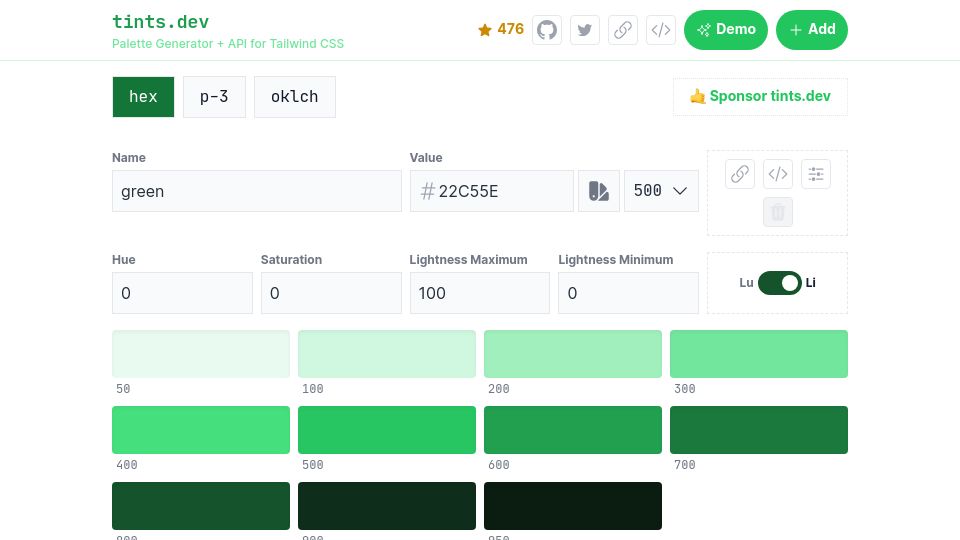
Task: Open the header code brackets icon
Action: tap(661, 30)
